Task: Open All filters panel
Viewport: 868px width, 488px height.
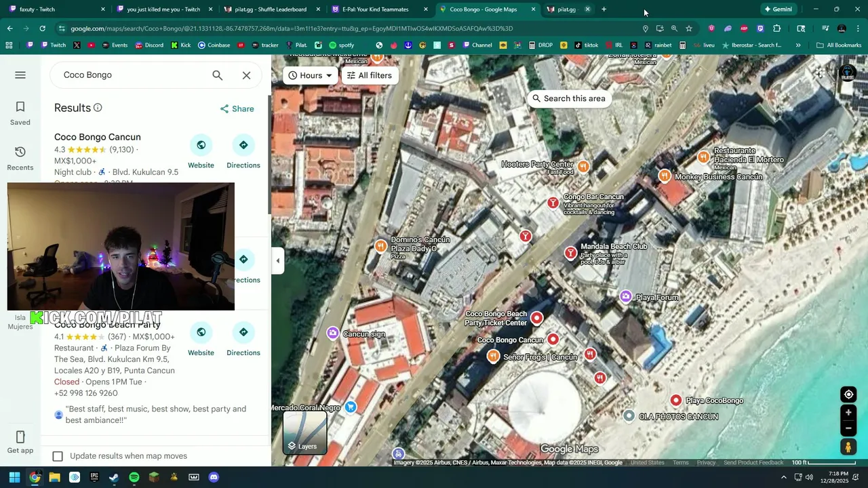Action: (370, 75)
